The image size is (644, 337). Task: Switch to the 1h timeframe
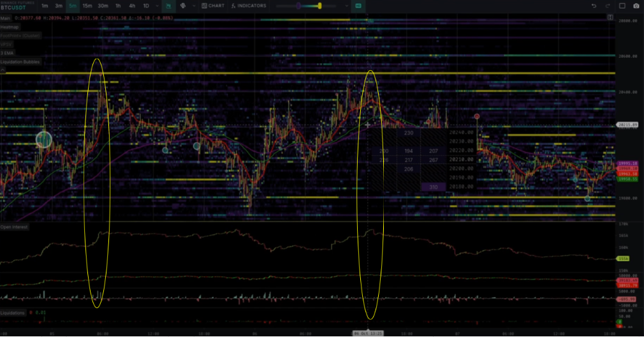coord(118,6)
